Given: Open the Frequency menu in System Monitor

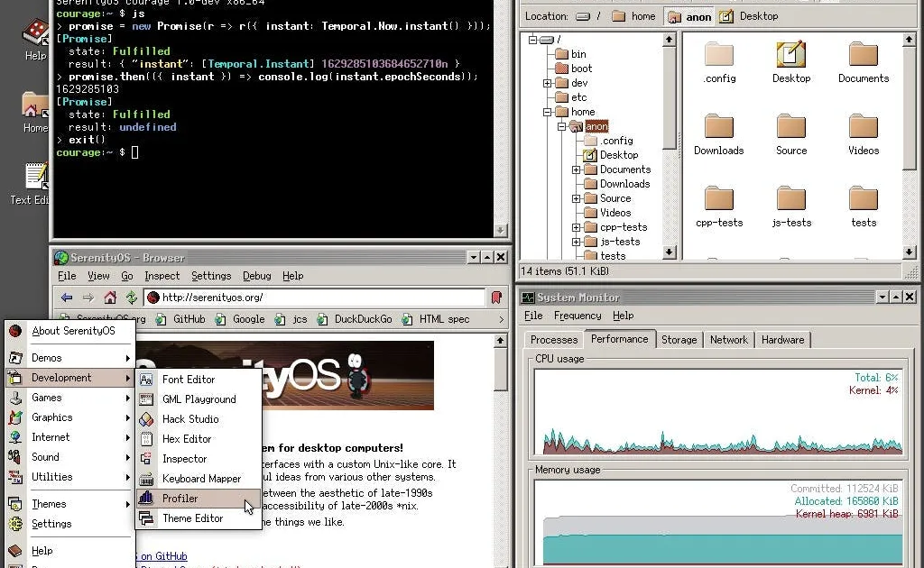Looking at the screenshot, I should tap(577, 316).
